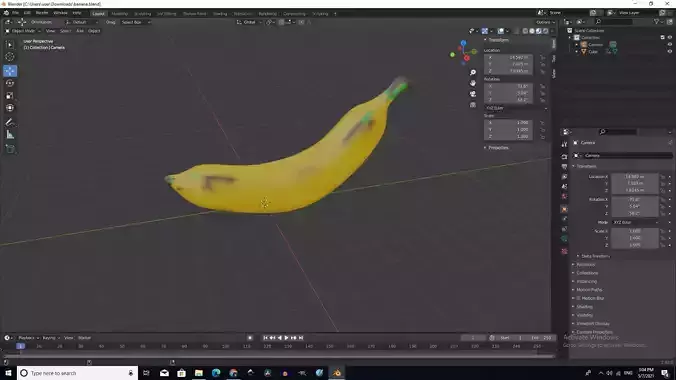Open Render properties tab icon

564,156
